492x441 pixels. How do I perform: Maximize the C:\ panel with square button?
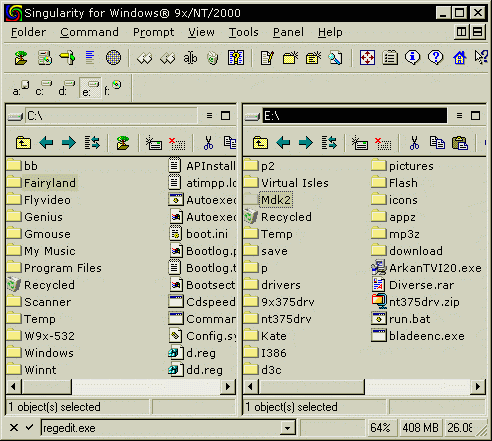tap(226, 116)
